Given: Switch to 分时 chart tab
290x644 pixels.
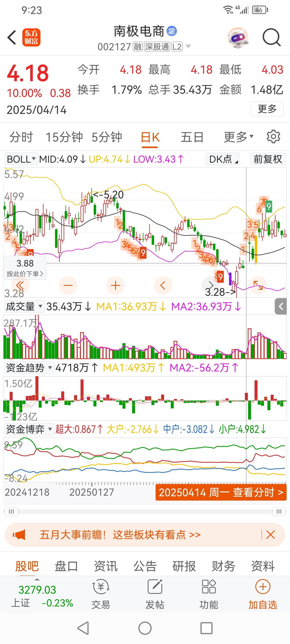Looking at the screenshot, I should coord(21,137).
